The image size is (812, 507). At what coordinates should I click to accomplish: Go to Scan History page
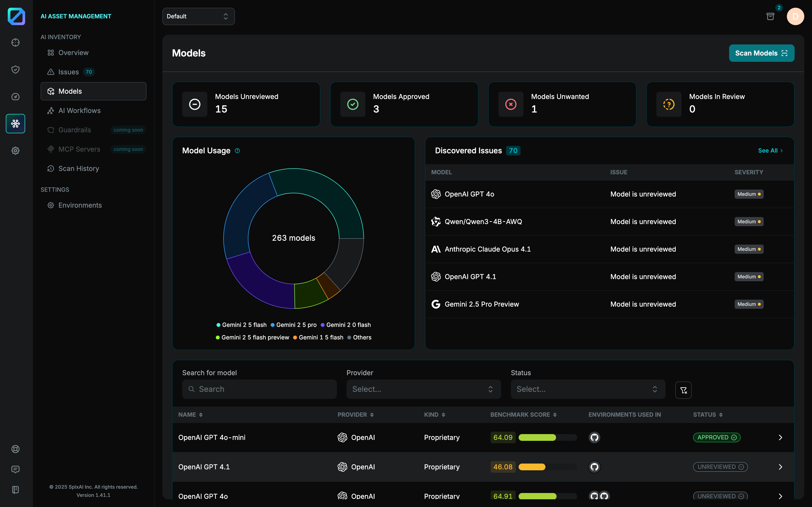coord(79,168)
